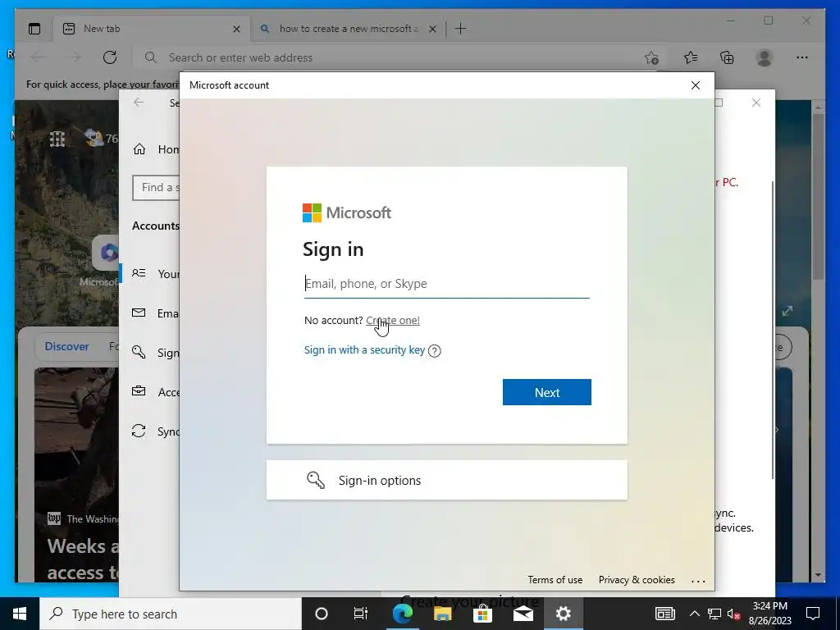Viewport: 840px width, 630px height.
Task: Open Sign in with a security key
Action: pos(364,350)
